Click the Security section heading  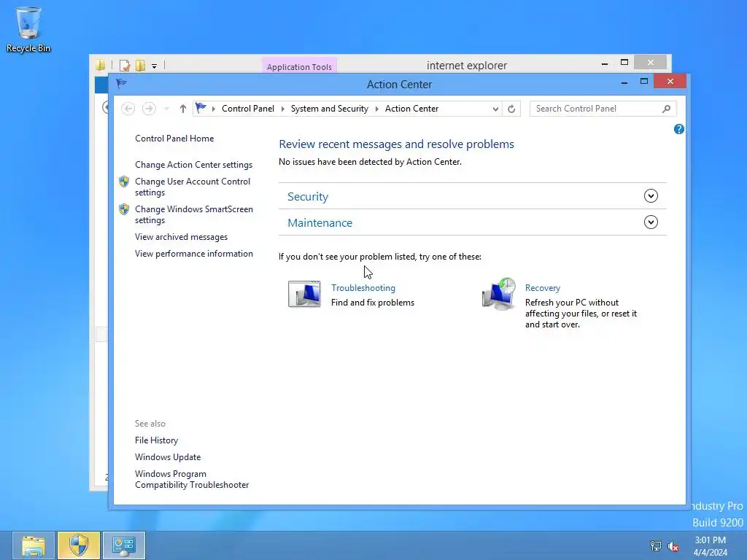pos(308,197)
